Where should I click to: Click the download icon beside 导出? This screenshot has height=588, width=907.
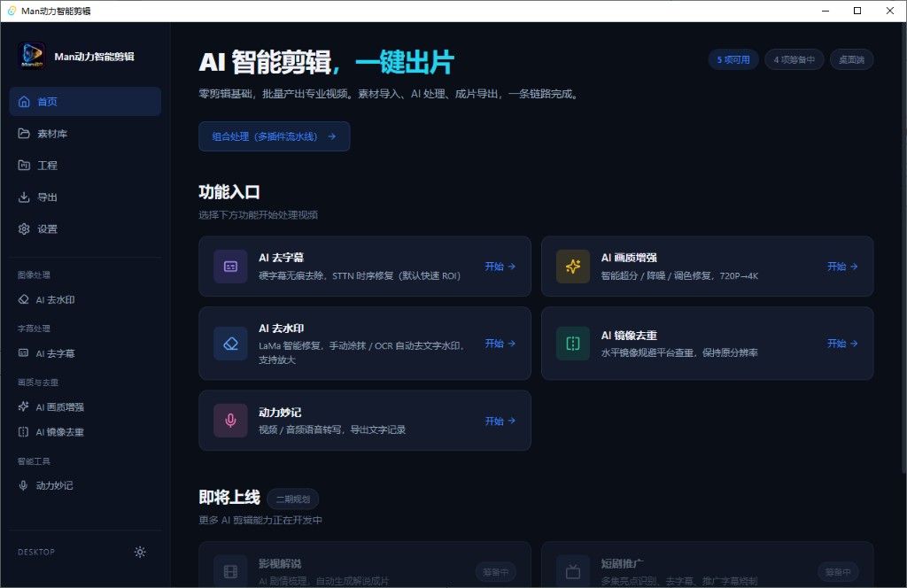pos(24,197)
